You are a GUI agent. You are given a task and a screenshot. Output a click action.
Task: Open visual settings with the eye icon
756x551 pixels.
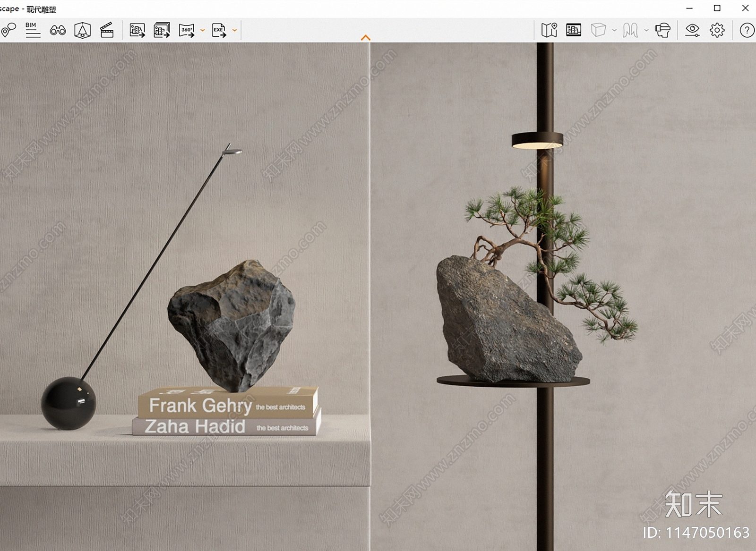pos(692,30)
